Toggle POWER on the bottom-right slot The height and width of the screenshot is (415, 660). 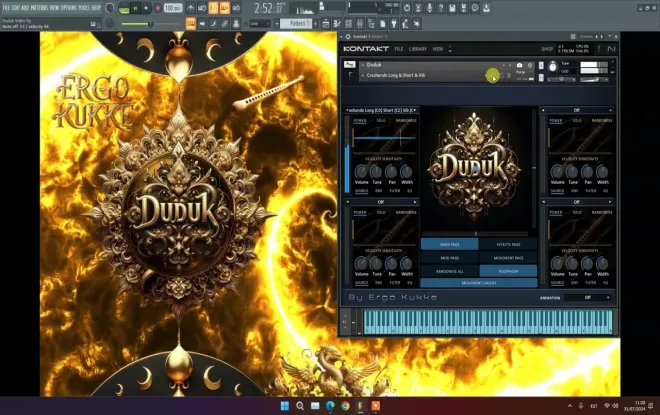tap(556, 213)
